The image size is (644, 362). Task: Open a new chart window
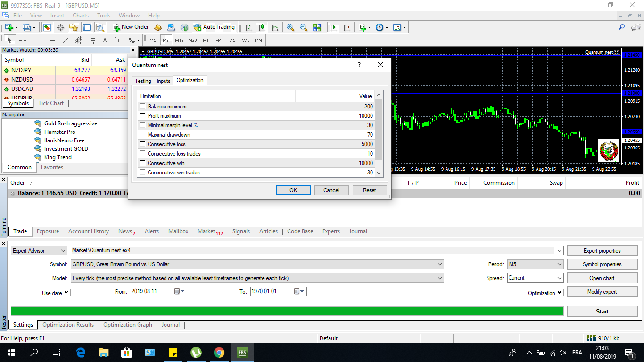(9, 27)
